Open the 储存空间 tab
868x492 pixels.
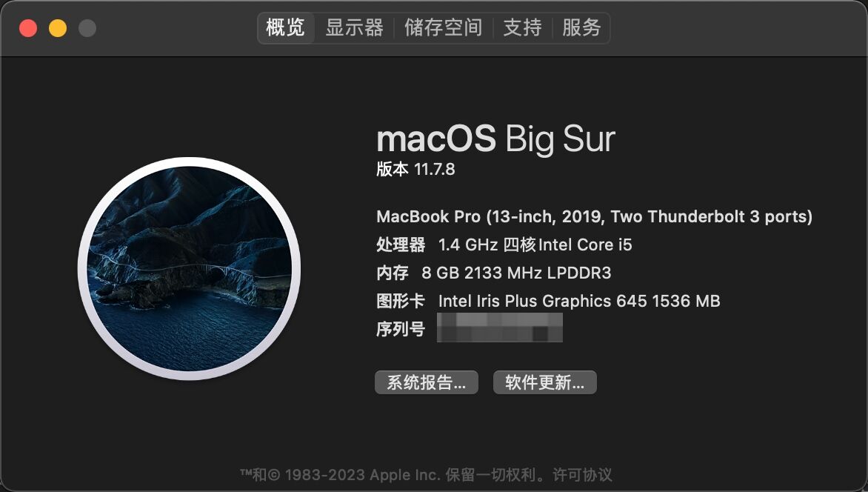point(443,27)
